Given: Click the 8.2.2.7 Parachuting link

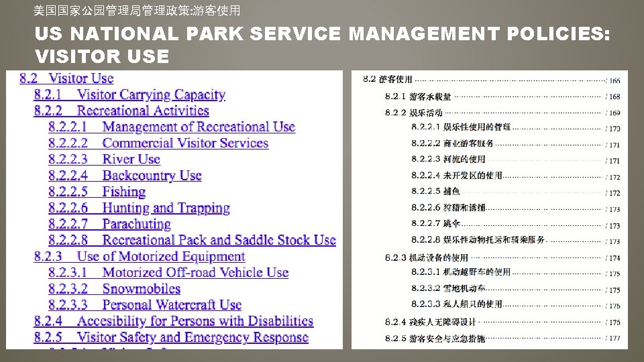Looking at the screenshot, I should click(109, 224).
